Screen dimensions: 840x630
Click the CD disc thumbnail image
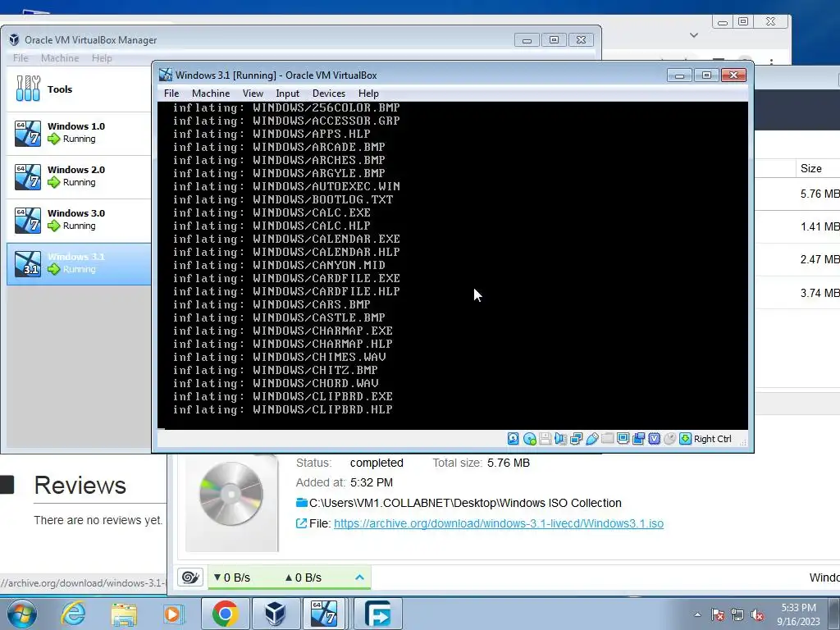[231, 494]
